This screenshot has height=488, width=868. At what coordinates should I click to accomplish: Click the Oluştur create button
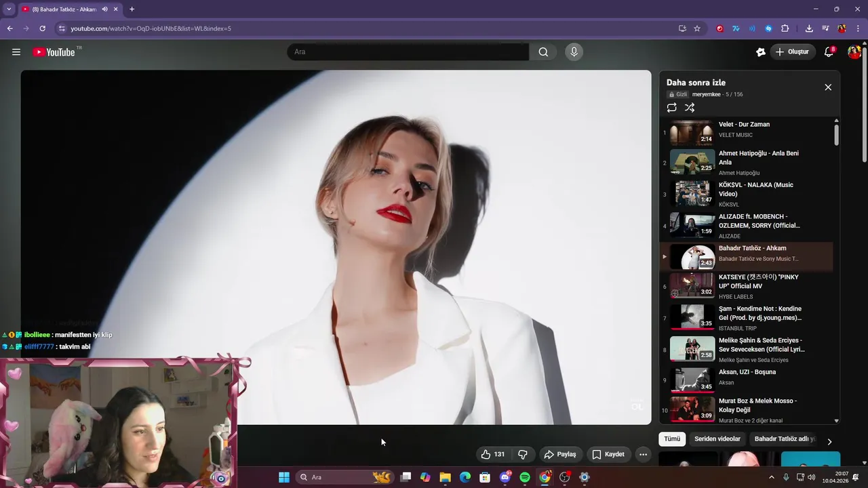pos(792,52)
